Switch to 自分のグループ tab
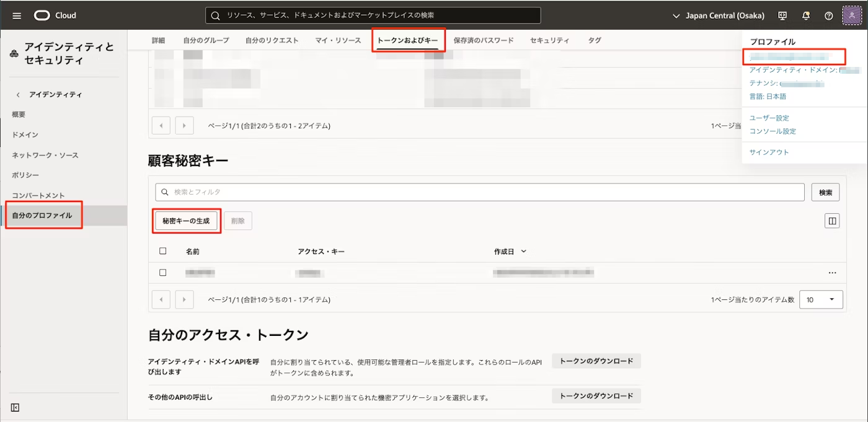 [x=206, y=40]
